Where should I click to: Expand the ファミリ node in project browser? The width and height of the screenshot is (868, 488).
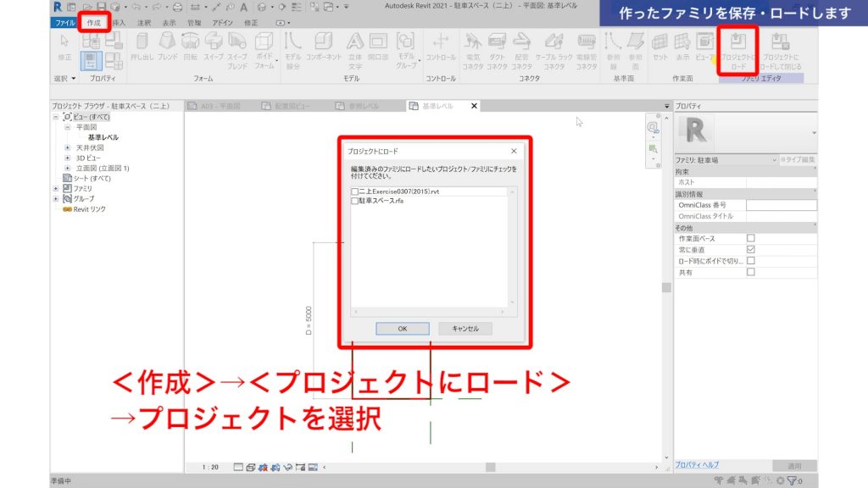tap(56, 188)
